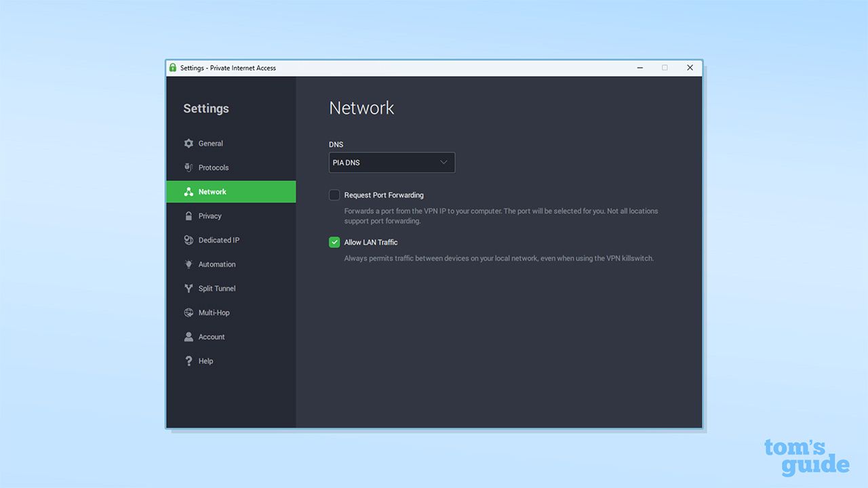Go to Privacy settings

231,216
